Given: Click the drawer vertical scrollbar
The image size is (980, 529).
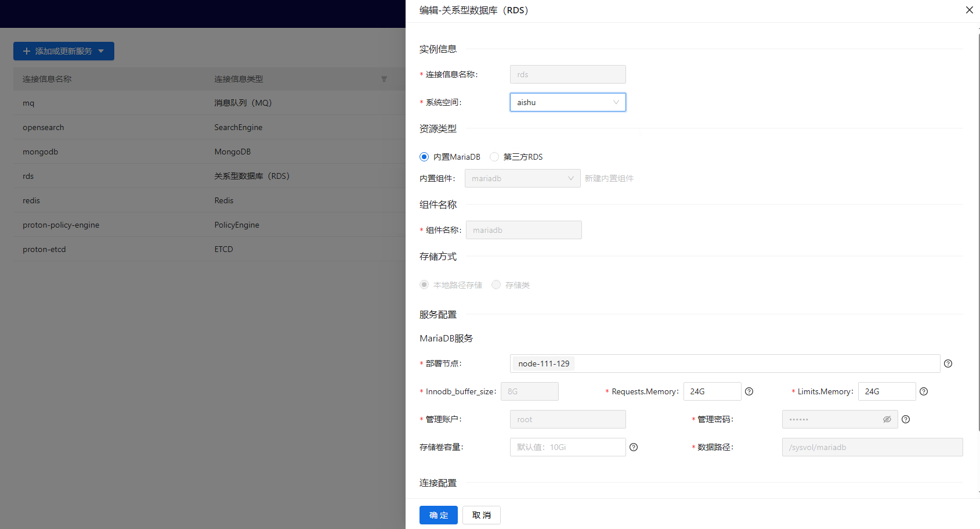Looking at the screenshot, I should [x=978, y=232].
